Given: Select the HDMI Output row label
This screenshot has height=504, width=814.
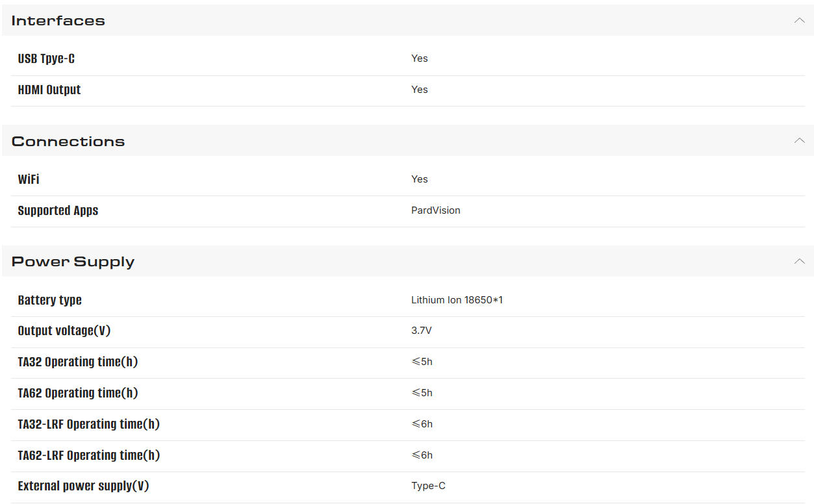Looking at the screenshot, I should (49, 90).
